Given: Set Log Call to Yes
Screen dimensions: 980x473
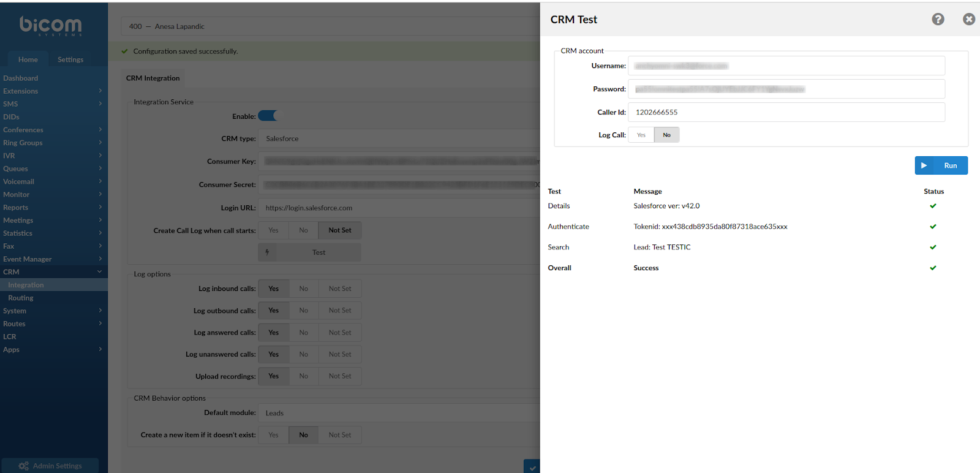Looking at the screenshot, I should click(x=641, y=135).
